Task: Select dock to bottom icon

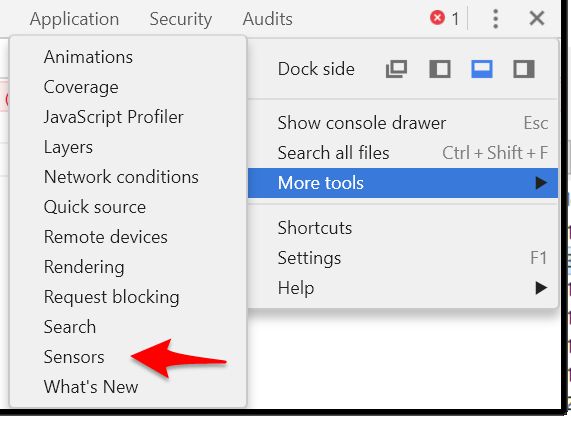Action: point(482,69)
